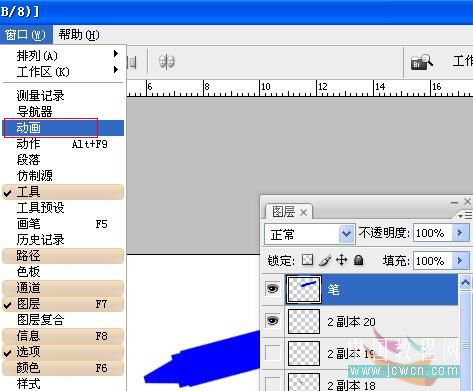Viewport: 473px width, 391px height.
Task: Toggle lock image pixels brush icon
Action: pyautogui.click(x=325, y=260)
